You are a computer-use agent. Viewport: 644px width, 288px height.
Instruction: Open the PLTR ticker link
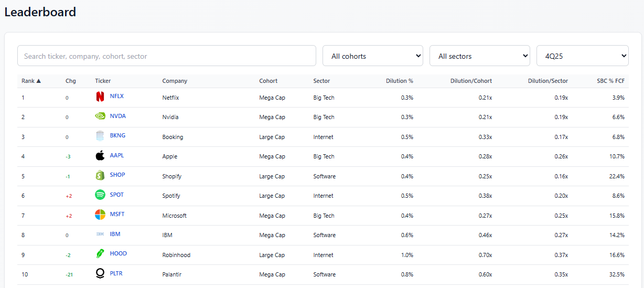coord(116,273)
